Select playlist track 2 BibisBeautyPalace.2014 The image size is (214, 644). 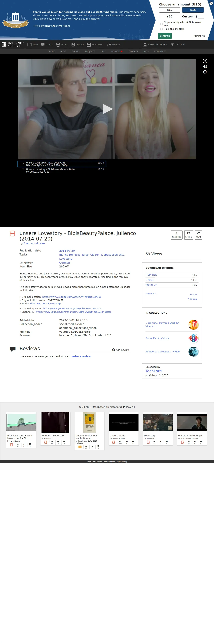point(62,170)
